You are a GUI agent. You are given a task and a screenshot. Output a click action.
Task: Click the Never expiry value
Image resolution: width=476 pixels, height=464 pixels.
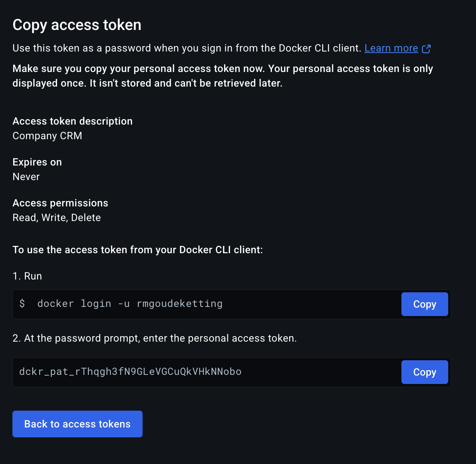click(26, 176)
